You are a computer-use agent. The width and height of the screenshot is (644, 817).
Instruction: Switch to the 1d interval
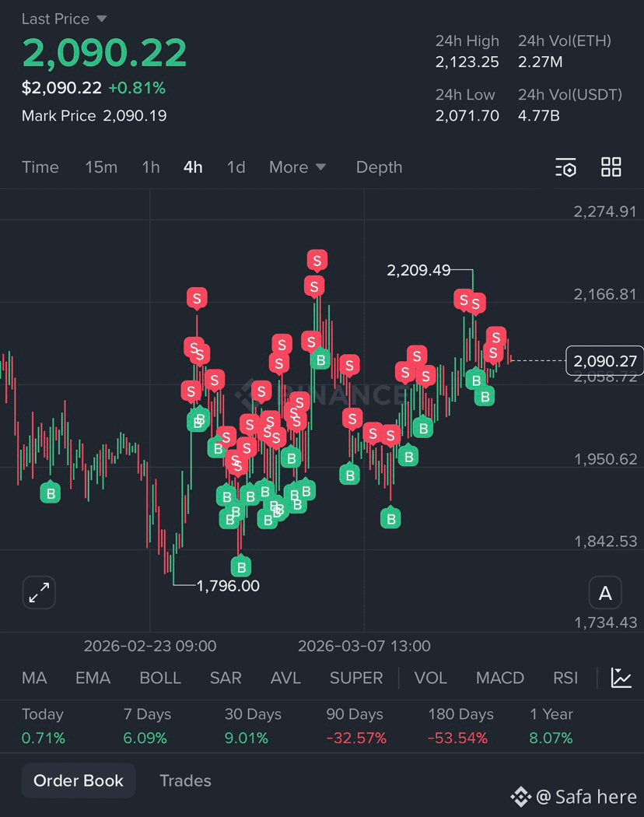click(x=236, y=167)
